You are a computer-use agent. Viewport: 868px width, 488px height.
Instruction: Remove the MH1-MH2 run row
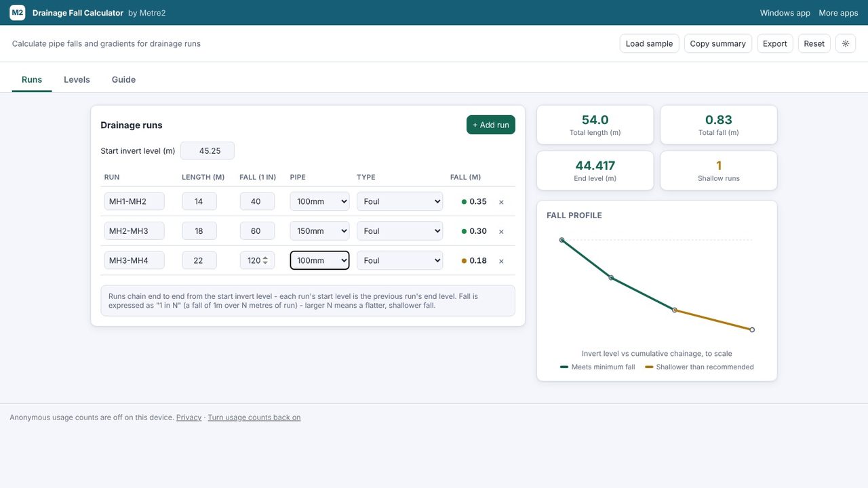(501, 202)
